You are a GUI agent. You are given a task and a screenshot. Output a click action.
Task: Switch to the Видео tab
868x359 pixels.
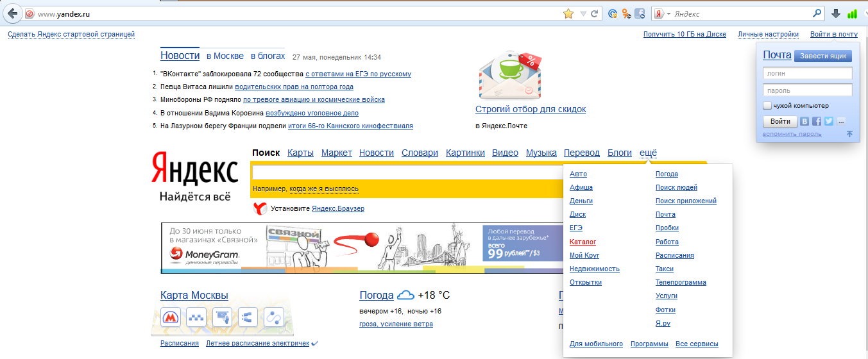point(505,153)
